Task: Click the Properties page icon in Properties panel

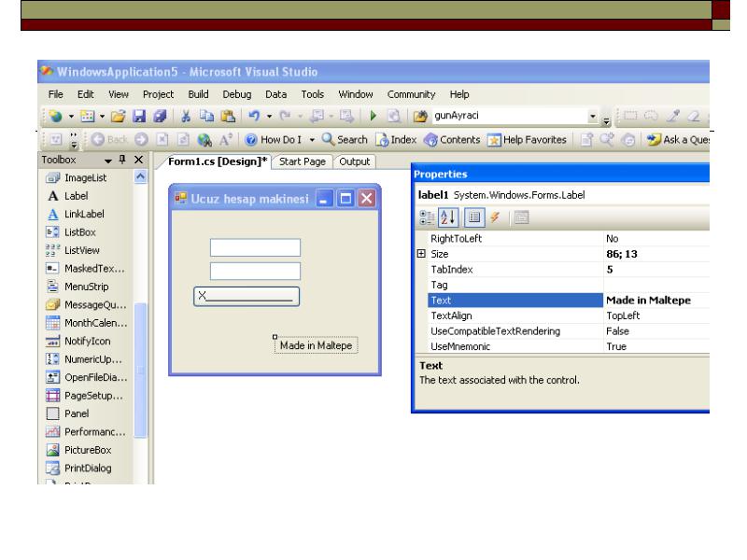Action: click(x=474, y=217)
